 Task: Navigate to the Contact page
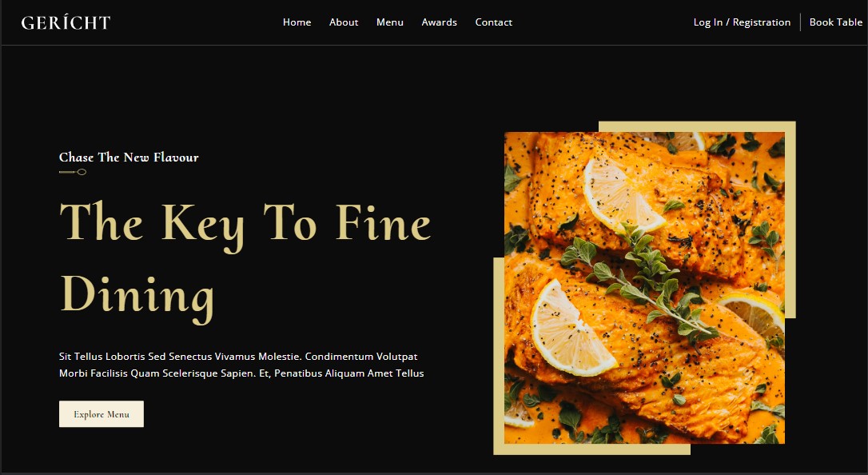(494, 22)
